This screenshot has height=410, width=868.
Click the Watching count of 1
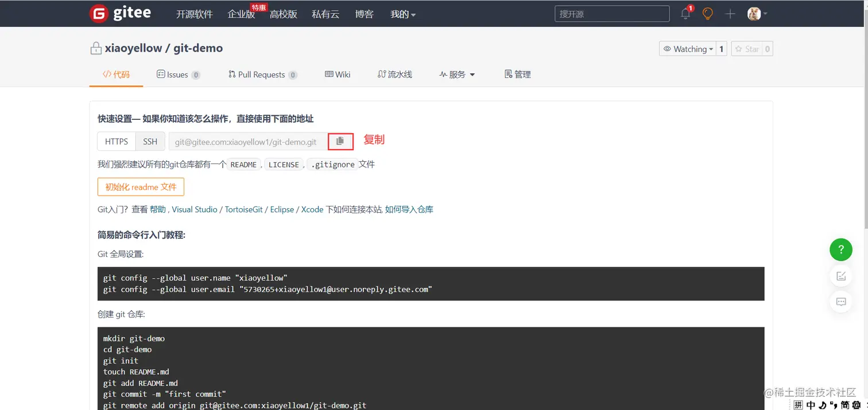click(x=722, y=49)
